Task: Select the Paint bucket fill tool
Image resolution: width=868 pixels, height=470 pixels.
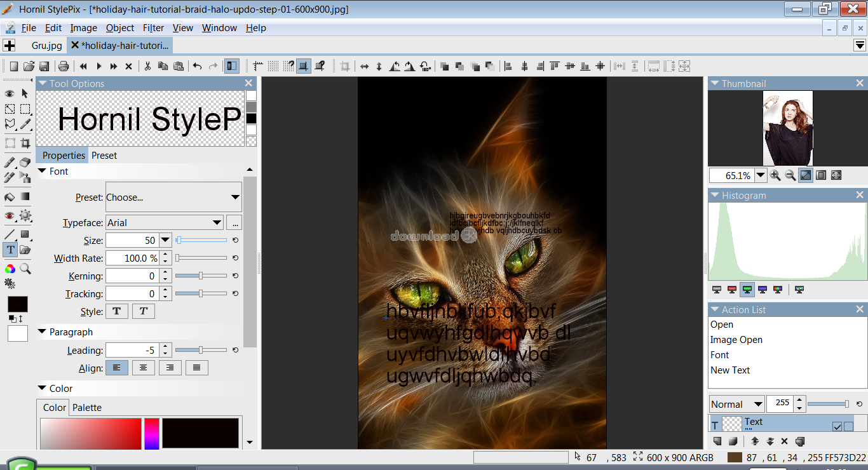Action: click(x=10, y=197)
